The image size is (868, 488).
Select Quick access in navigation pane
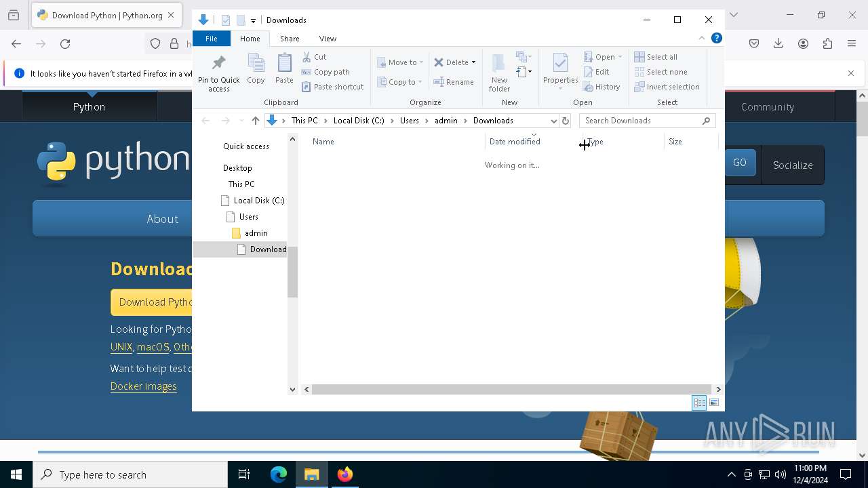(x=246, y=146)
